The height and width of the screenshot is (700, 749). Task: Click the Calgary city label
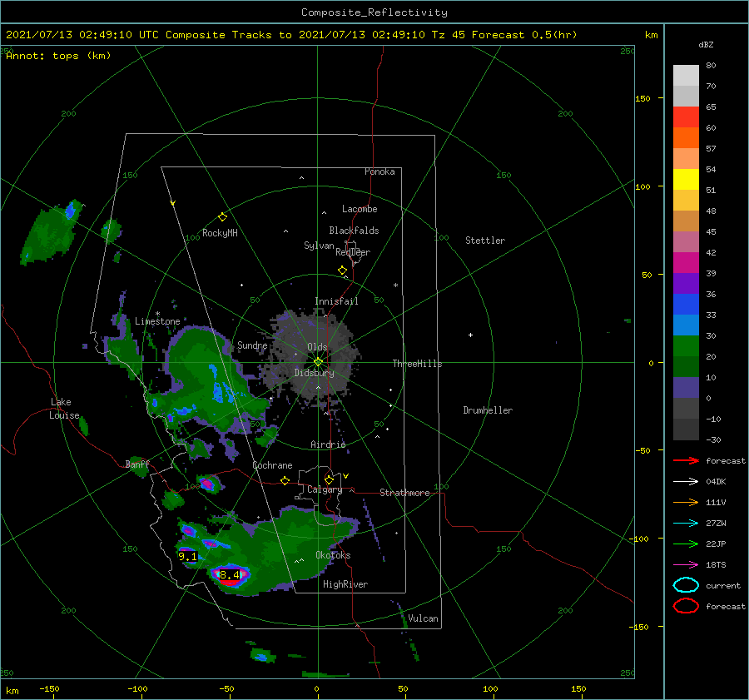325,489
